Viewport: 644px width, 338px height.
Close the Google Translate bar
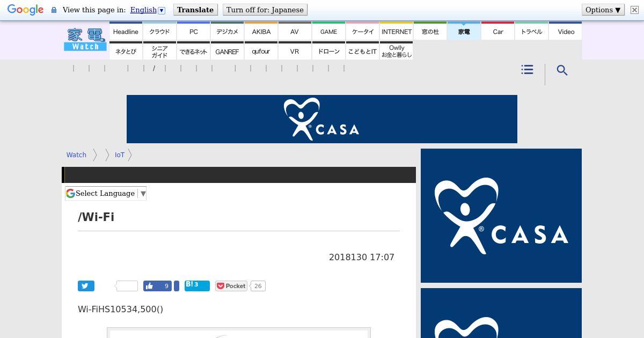[x=634, y=10]
